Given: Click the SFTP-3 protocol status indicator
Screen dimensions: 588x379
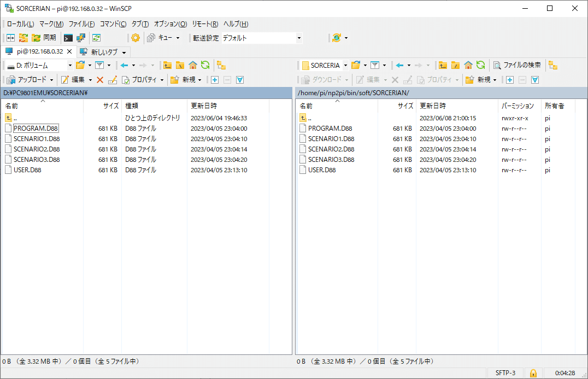Looking at the screenshot, I should [505, 373].
